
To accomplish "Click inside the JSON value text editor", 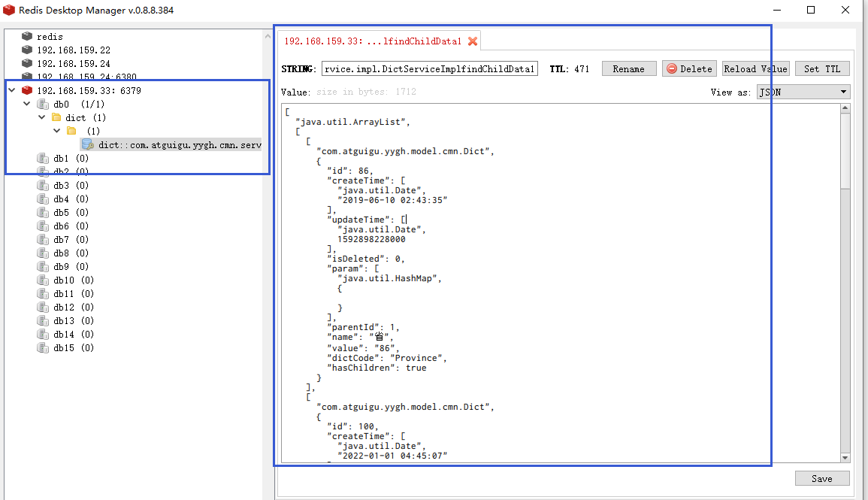I will [560, 283].
